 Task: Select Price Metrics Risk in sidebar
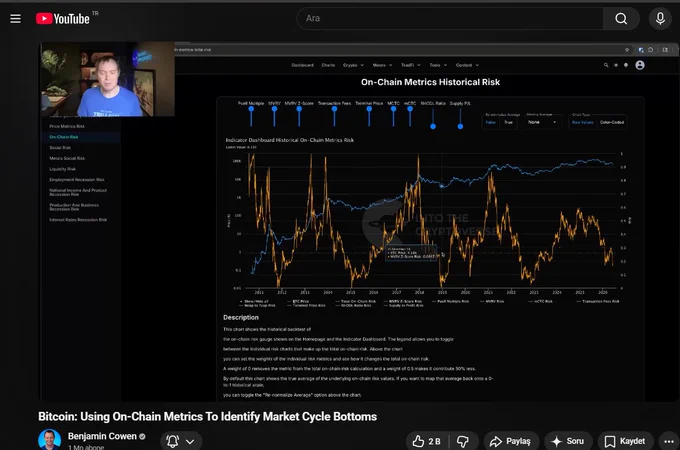(67, 126)
